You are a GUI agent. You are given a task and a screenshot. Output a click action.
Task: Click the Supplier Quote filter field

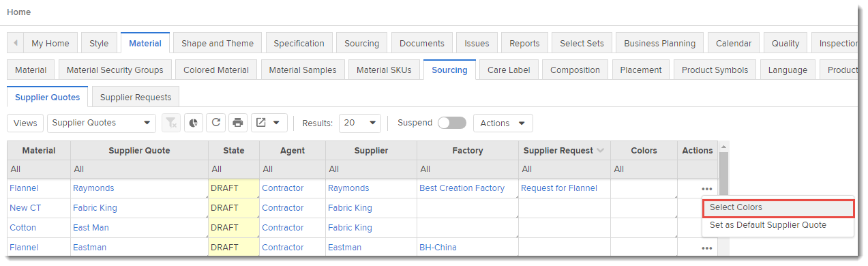[139, 169]
